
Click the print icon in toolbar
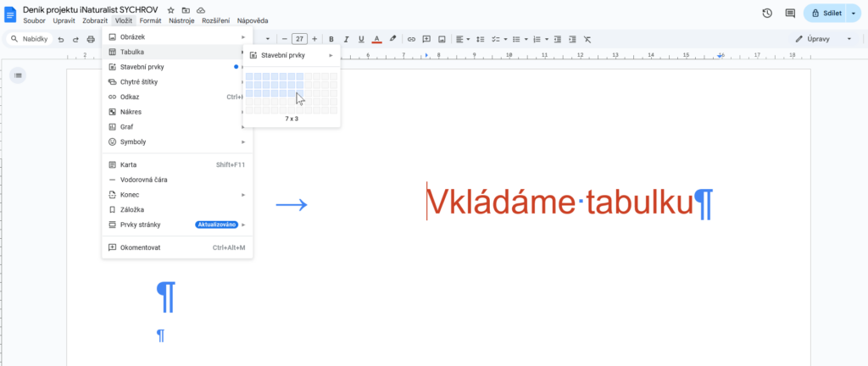[91, 39]
